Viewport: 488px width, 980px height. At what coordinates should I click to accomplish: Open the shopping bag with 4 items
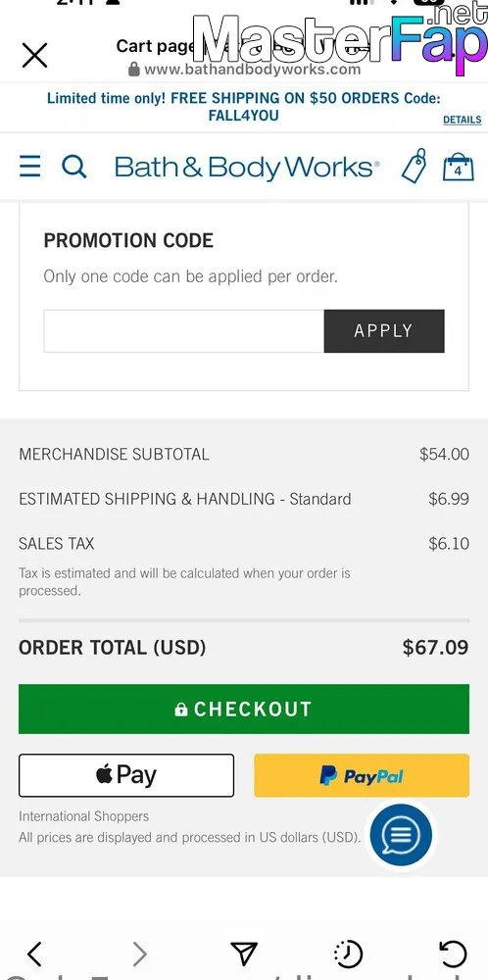click(458, 167)
